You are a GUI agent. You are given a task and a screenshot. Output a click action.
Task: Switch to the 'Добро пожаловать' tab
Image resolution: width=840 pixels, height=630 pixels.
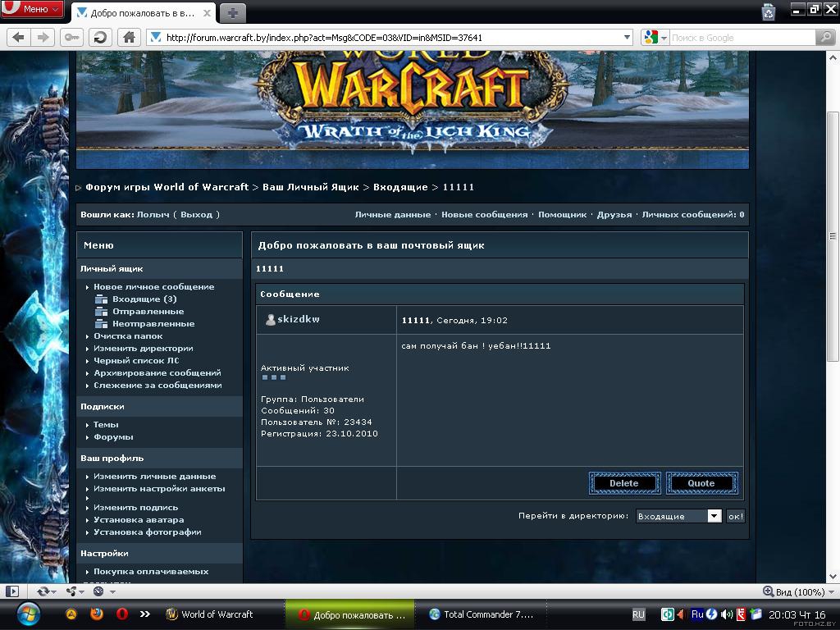point(143,13)
